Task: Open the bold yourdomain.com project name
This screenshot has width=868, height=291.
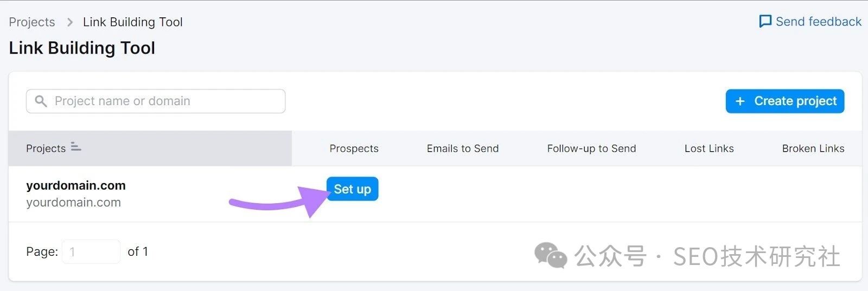Action: [76, 185]
